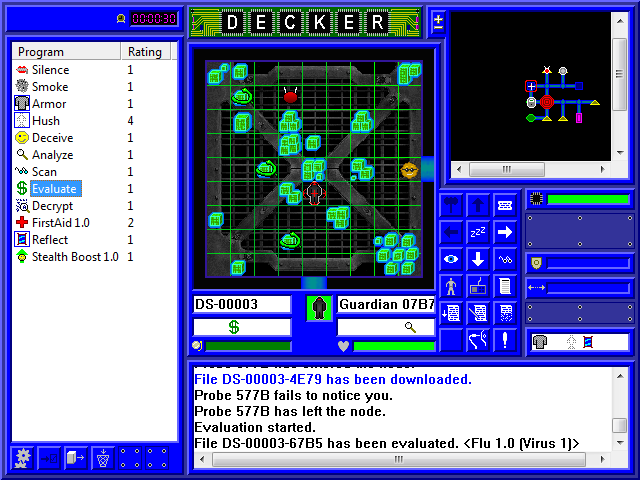
Task: Click the red bullseye node on map
Action: tap(547, 102)
